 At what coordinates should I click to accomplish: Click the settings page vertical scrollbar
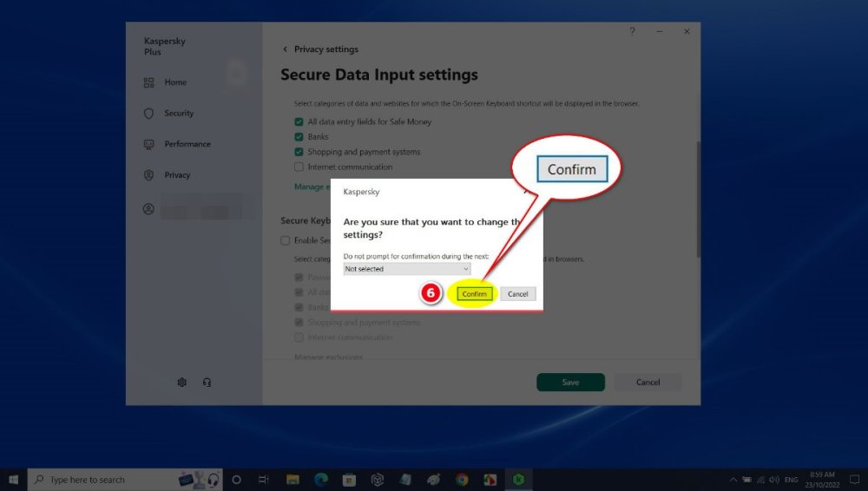click(x=698, y=200)
